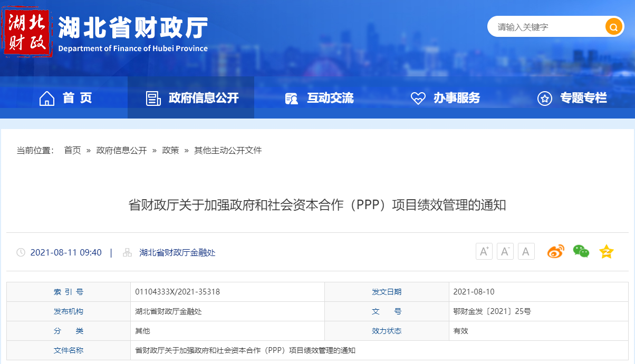
Task: Open 政府信息公开 navigation tab
Action: pos(192,98)
